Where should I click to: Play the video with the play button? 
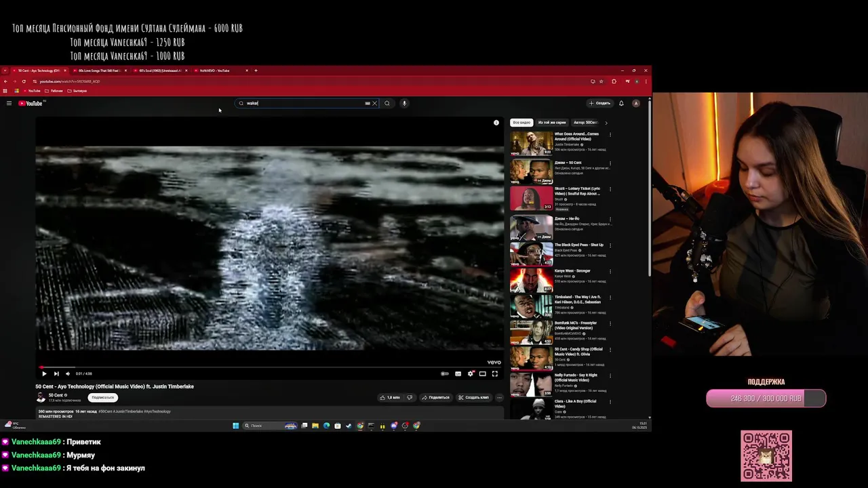pyautogui.click(x=44, y=373)
